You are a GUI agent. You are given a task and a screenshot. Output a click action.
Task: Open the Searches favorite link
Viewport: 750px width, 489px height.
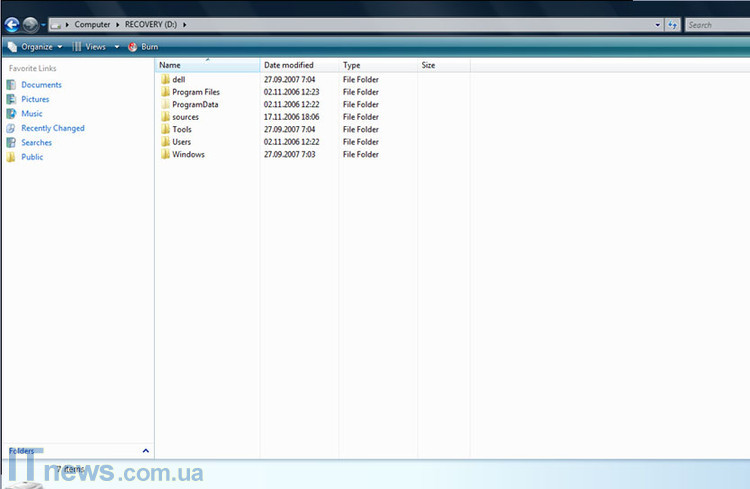36,142
